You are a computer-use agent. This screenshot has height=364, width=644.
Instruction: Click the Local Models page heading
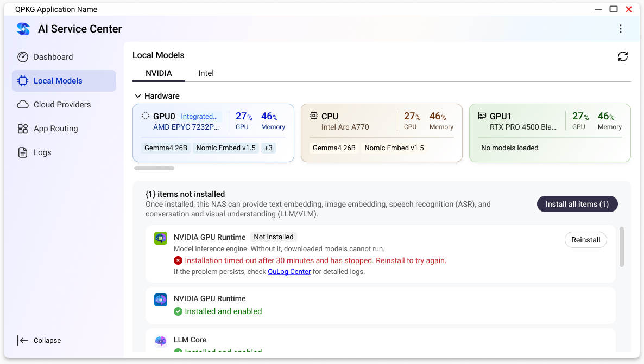point(159,55)
